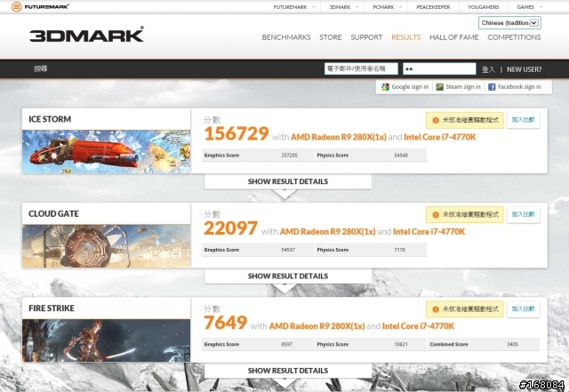The image size is (569, 392).
Task: Open the STORE menu item
Action: (331, 37)
